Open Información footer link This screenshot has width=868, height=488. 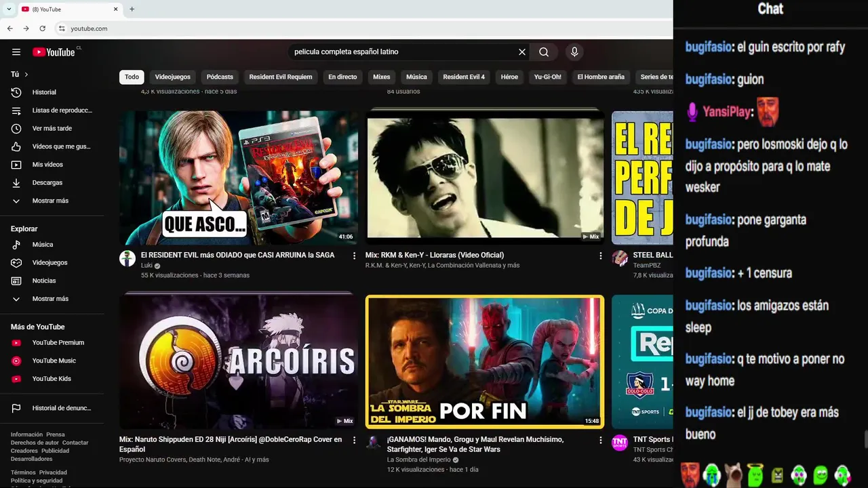(x=26, y=434)
